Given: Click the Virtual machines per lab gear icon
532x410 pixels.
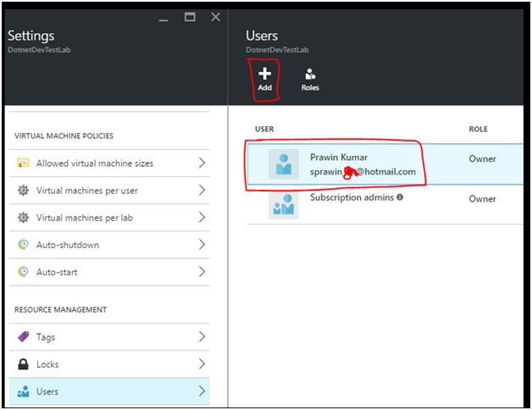Looking at the screenshot, I should click(x=24, y=218).
